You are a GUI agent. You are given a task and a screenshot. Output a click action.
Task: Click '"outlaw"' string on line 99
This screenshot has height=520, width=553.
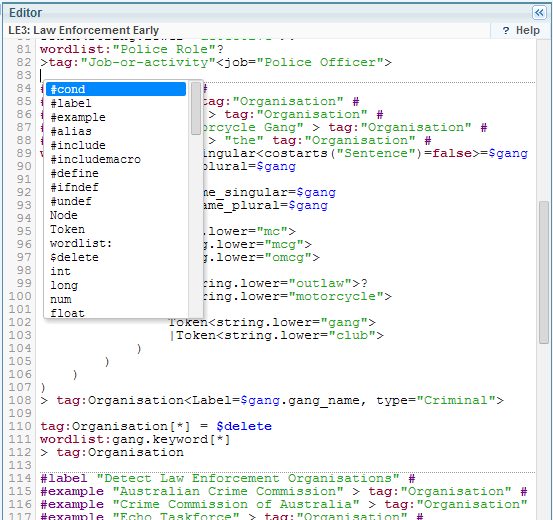coord(320,283)
